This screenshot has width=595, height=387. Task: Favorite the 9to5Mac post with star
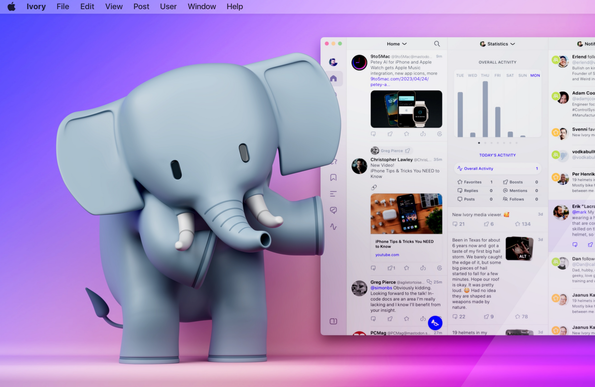(x=406, y=134)
